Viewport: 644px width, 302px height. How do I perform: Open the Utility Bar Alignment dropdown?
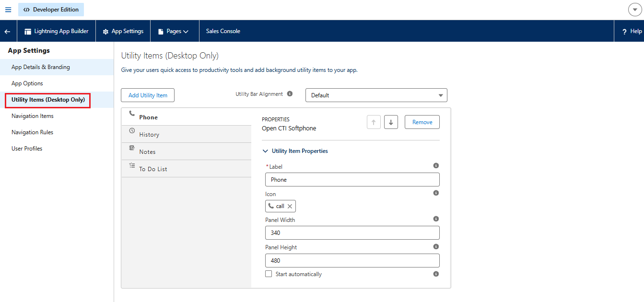pyautogui.click(x=376, y=95)
